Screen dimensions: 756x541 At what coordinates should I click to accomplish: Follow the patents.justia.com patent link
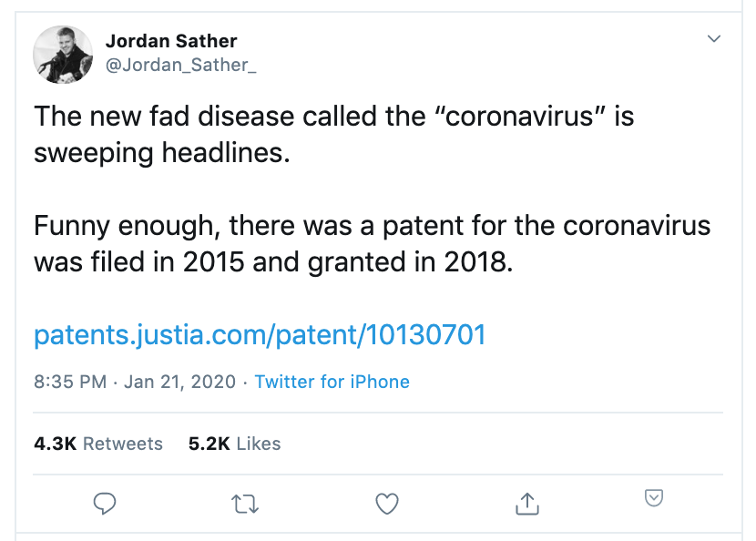pos(260,334)
